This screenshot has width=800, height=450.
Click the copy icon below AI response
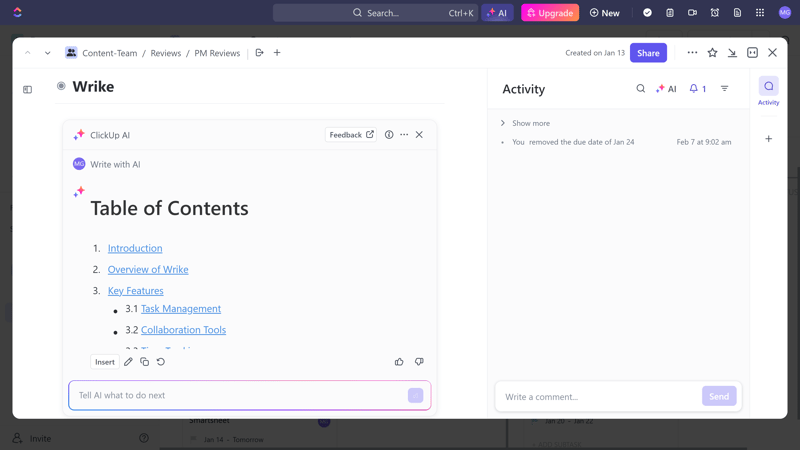[144, 362]
